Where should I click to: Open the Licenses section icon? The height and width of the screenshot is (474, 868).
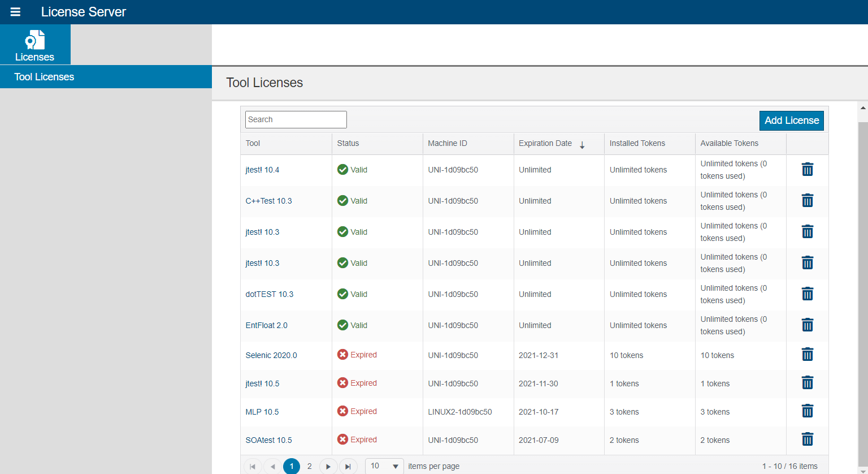coord(35,45)
